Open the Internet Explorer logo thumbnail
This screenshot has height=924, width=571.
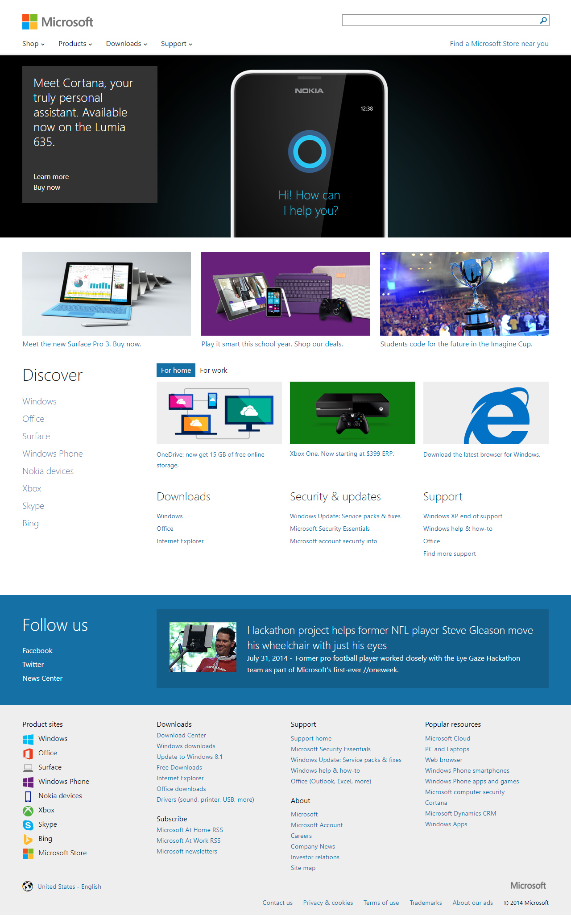click(486, 413)
